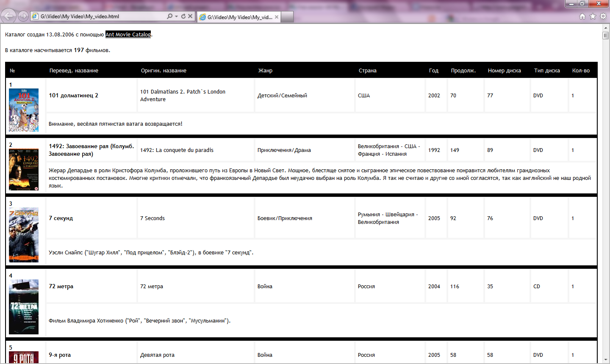Open Favorites with the star icon
610x364 pixels.
(593, 17)
